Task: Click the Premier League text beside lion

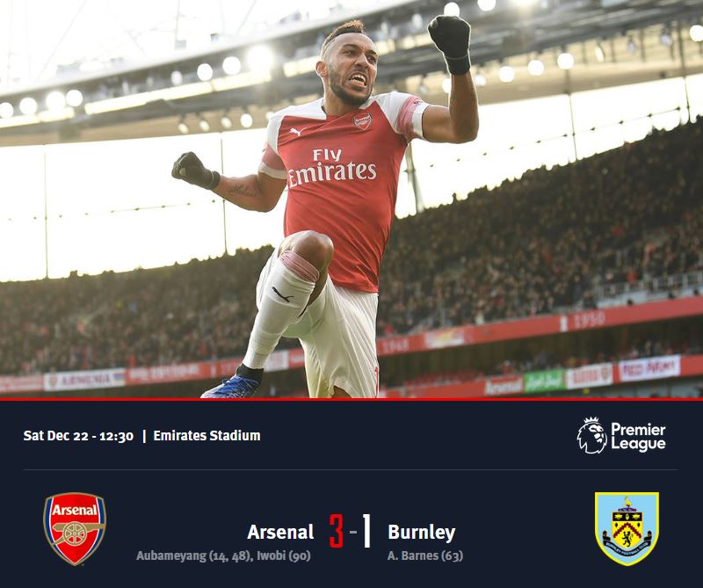Action: [x=638, y=437]
